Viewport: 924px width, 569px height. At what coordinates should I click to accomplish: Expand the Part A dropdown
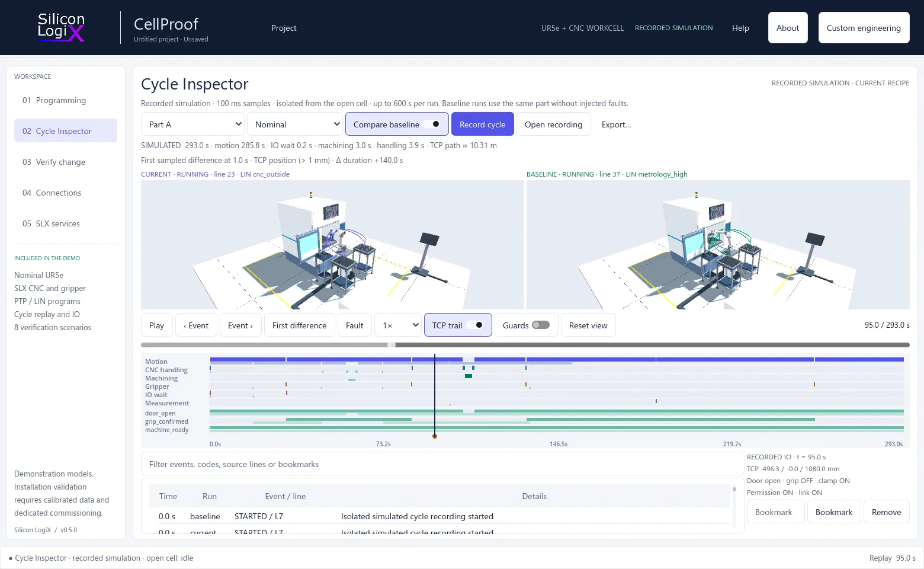(192, 124)
